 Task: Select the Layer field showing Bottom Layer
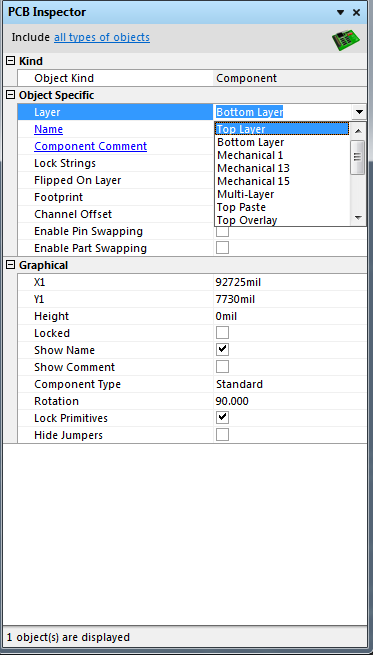[283, 112]
